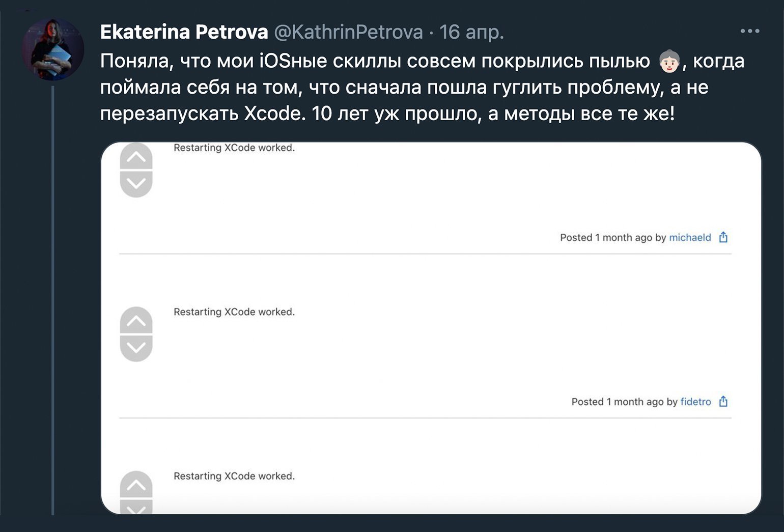Share the answer posted by fidetro
Image resolution: width=784 pixels, height=532 pixels.
pos(723,402)
